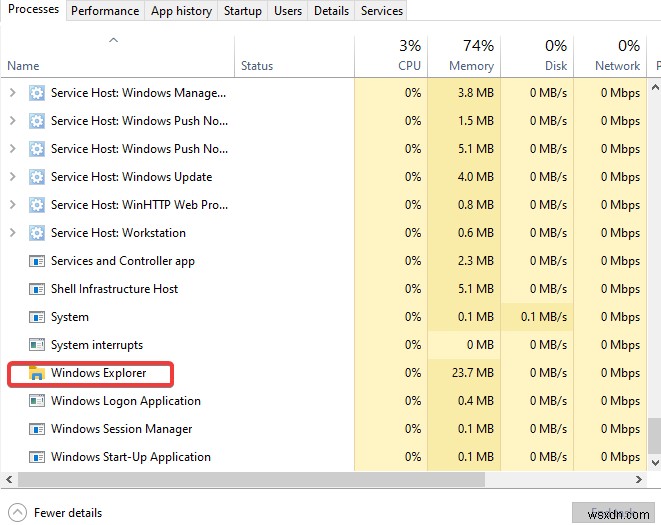Click the gear icon for Service Host: WinHTTP Web Pro...
This screenshot has width=661, height=525.
click(x=37, y=205)
